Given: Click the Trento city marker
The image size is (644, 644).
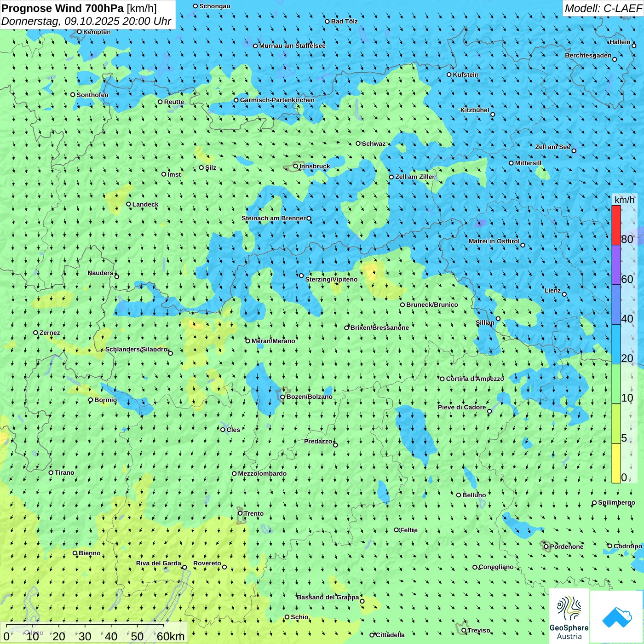Looking at the screenshot, I should [240, 513].
